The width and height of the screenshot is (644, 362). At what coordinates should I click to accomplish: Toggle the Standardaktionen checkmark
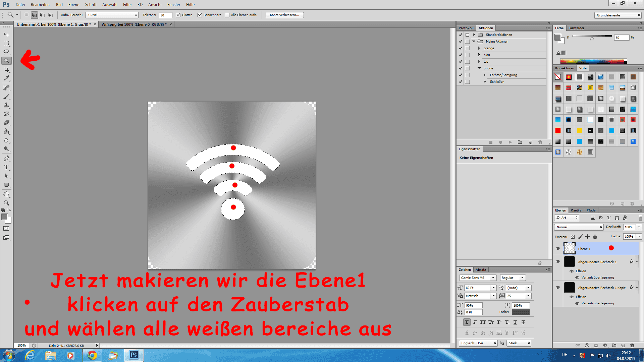461,35
